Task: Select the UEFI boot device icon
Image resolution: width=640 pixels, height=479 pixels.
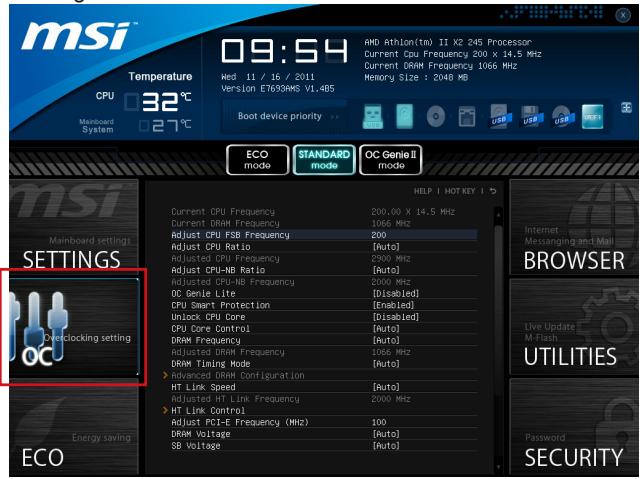Action: pyautogui.click(x=592, y=117)
